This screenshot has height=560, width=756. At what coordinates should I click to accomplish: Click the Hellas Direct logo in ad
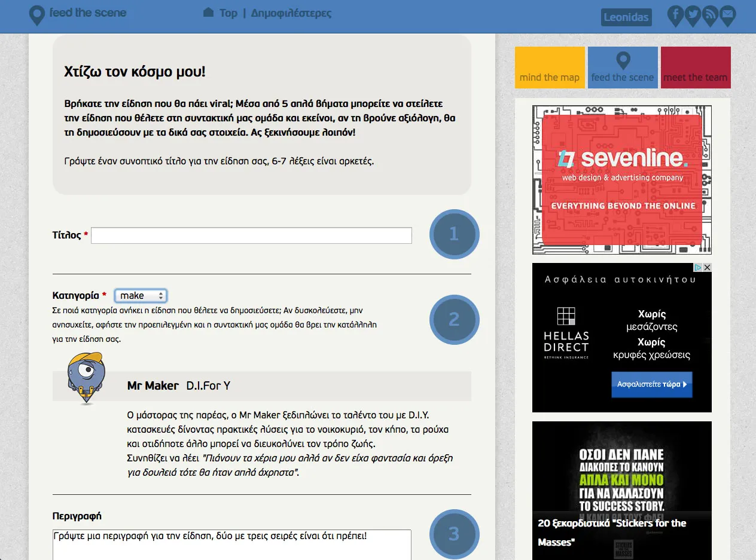[566, 332]
